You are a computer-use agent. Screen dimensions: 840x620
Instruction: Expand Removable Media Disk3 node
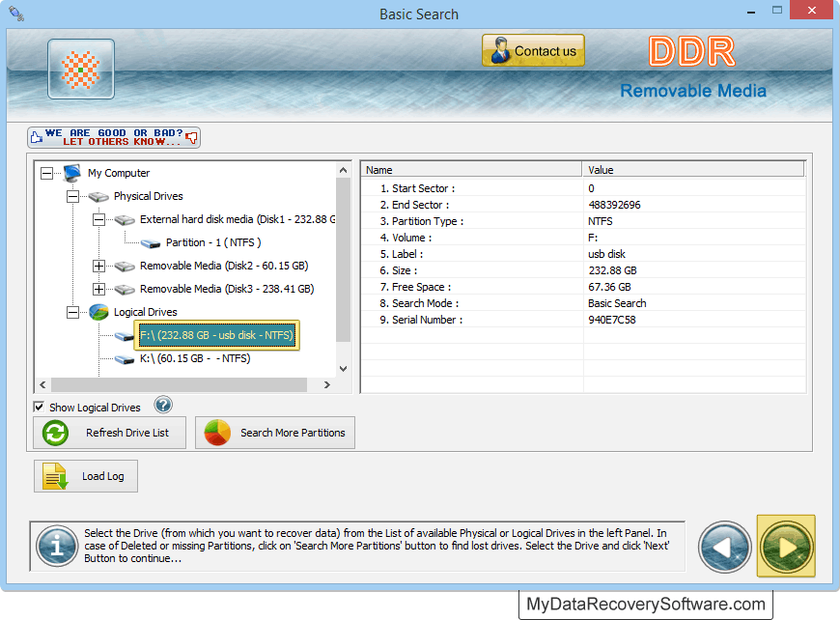pyautogui.click(x=98, y=288)
